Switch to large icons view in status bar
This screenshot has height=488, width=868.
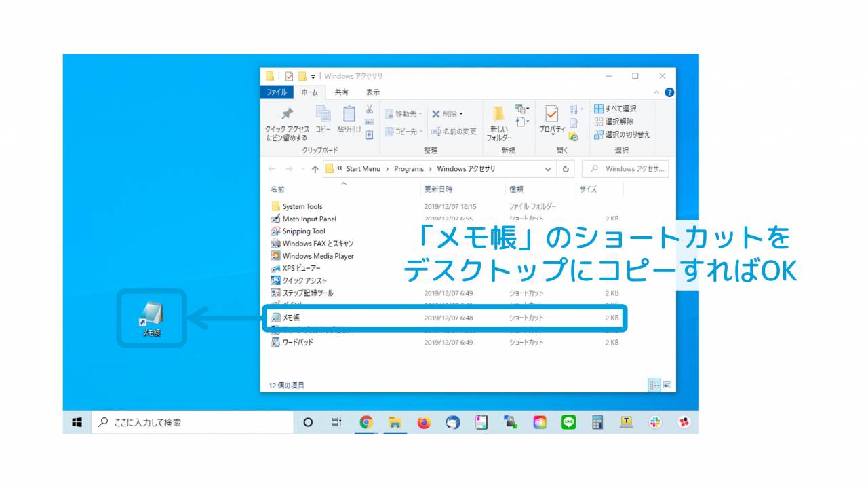click(667, 385)
